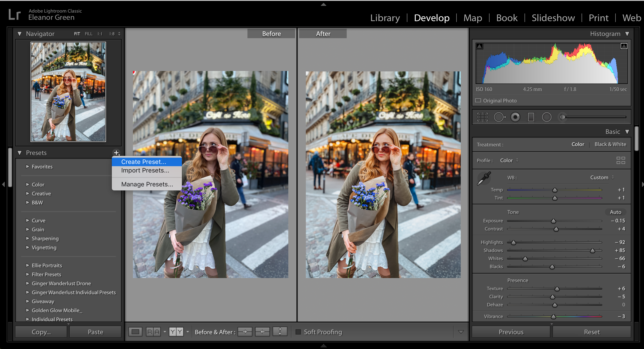Screen dimensions: 644x349
Task: Select the crop overlay icon
Action: (482, 117)
